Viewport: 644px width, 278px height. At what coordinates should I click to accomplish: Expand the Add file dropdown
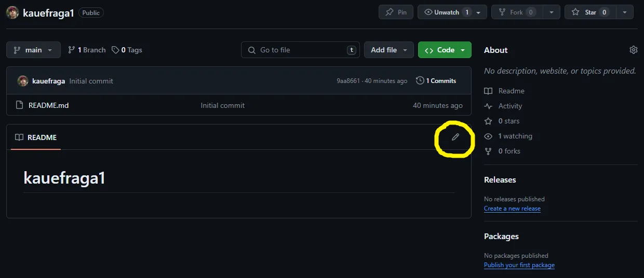click(388, 50)
